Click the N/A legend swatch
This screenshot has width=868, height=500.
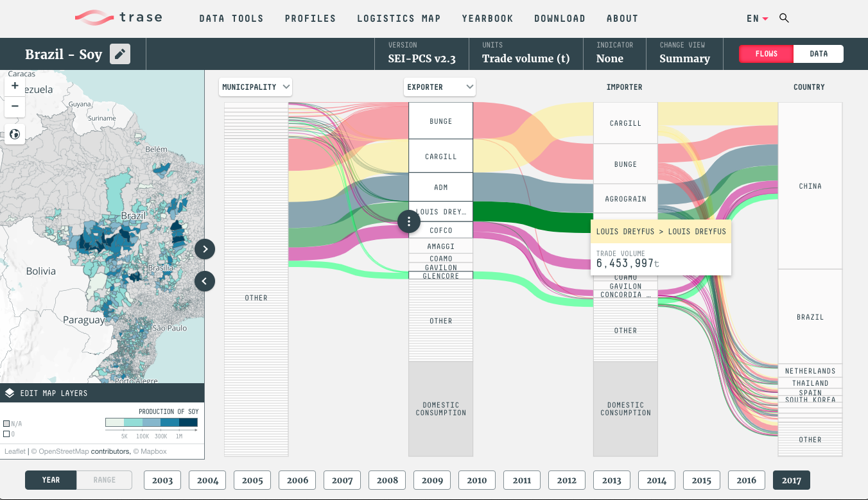(x=6, y=424)
